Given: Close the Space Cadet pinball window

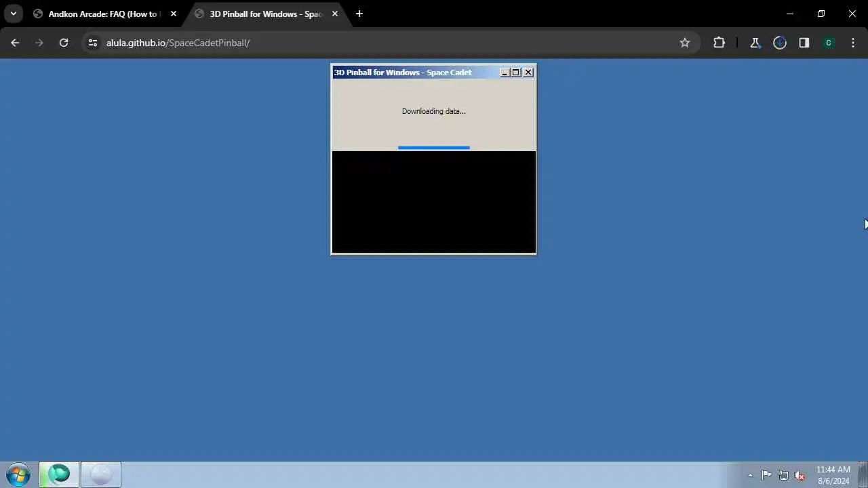Looking at the screenshot, I should click(528, 73).
